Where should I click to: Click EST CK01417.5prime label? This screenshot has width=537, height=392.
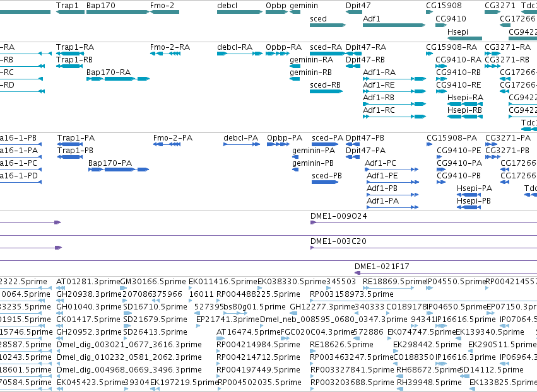(88, 320)
